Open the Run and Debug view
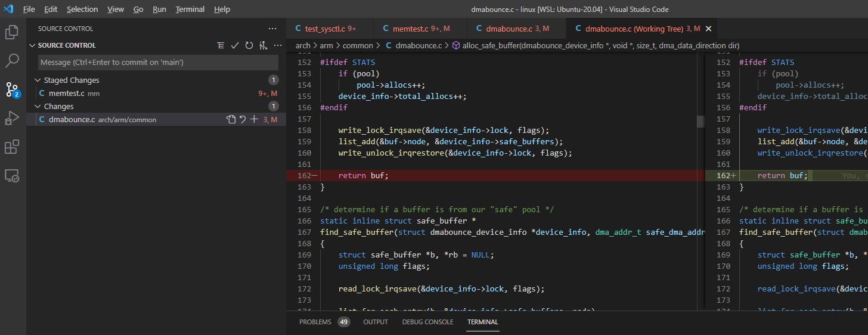868x335 pixels. click(13, 118)
